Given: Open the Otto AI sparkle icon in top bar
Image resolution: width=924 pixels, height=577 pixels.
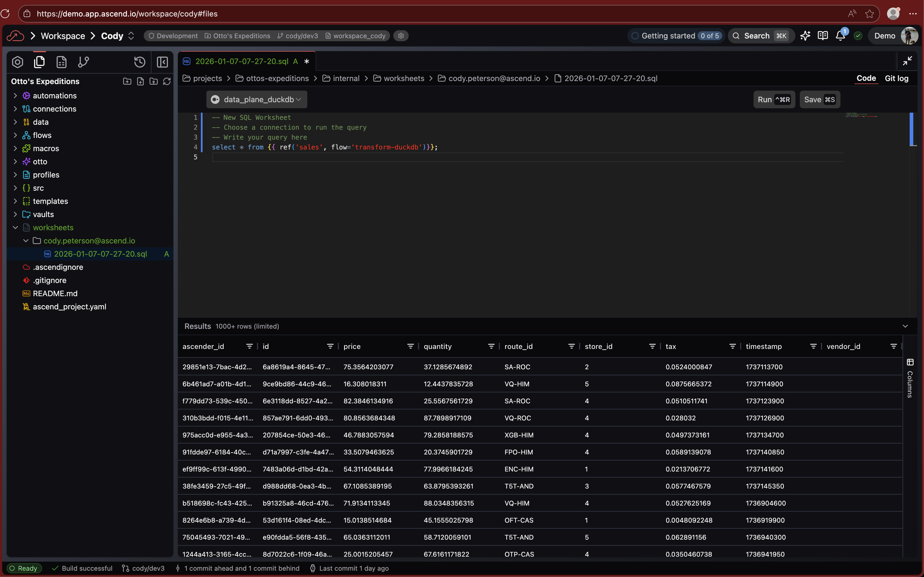Looking at the screenshot, I should tap(805, 36).
